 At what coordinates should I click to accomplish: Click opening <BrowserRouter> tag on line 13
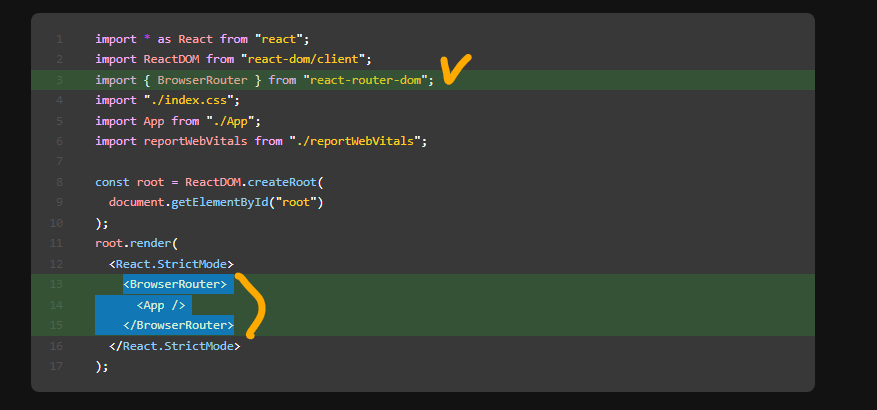[x=175, y=284]
